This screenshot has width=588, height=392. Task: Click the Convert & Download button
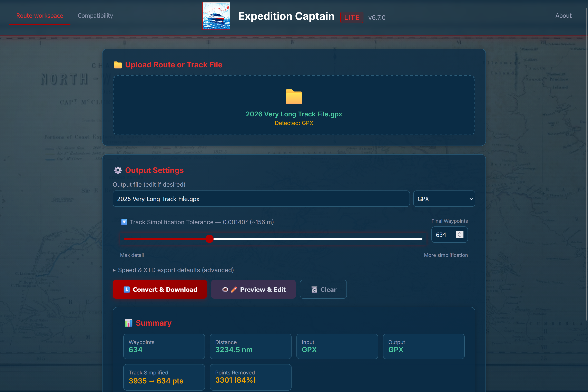(160, 289)
